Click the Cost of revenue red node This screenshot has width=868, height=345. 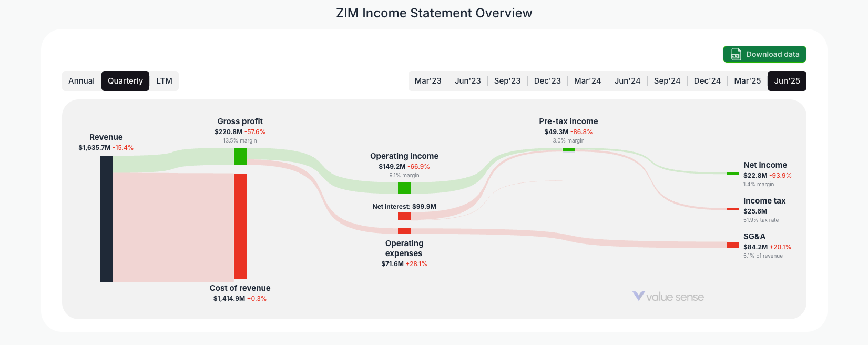coord(240,226)
